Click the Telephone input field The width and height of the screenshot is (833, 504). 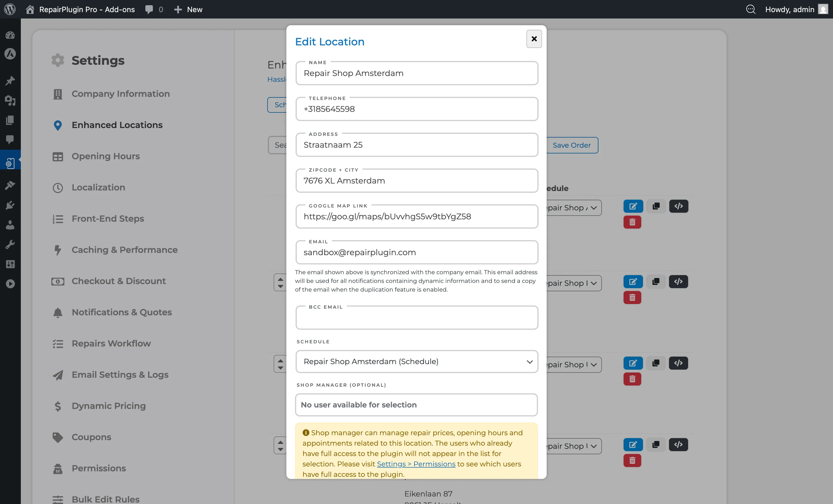pos(417,109)
